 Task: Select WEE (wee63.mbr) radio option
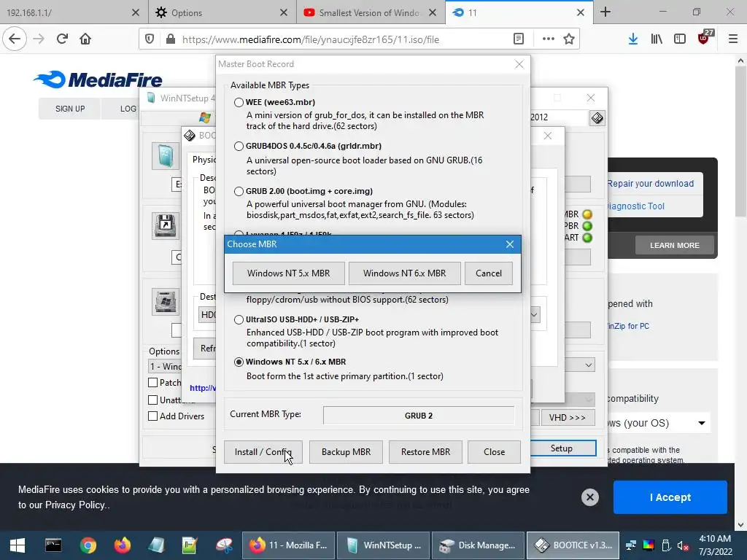coord(239,102)
